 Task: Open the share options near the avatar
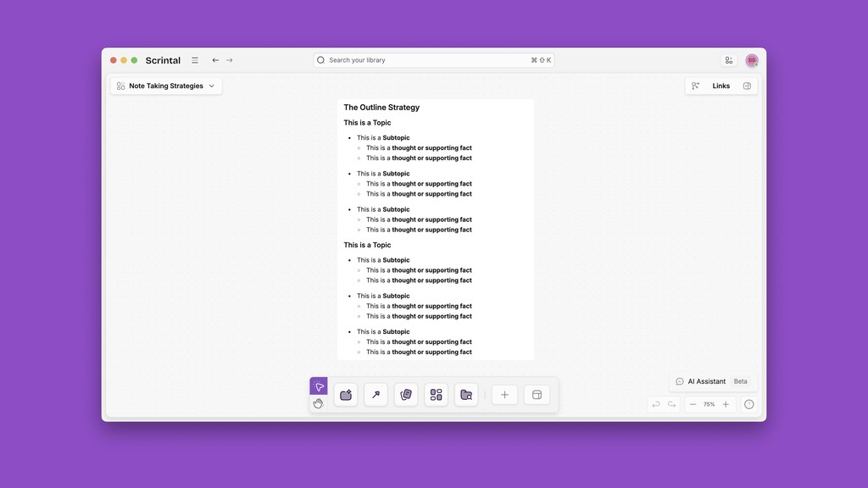[728, 60]
